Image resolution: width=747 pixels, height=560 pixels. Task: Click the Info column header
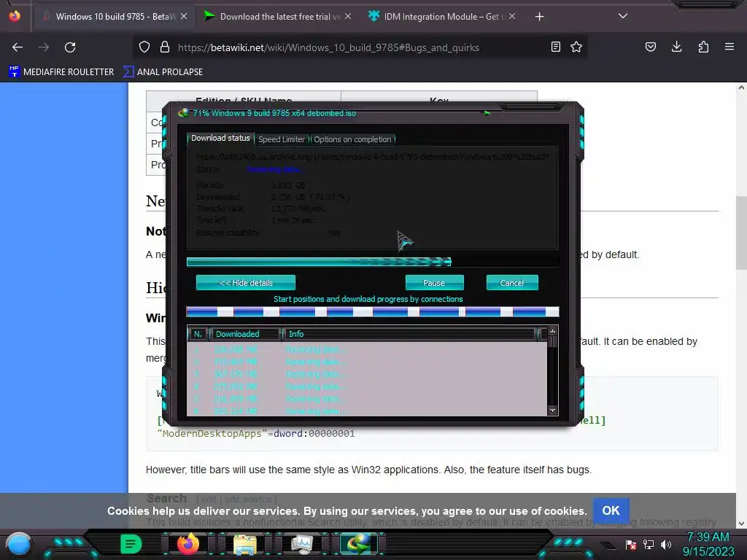[410, 334]
